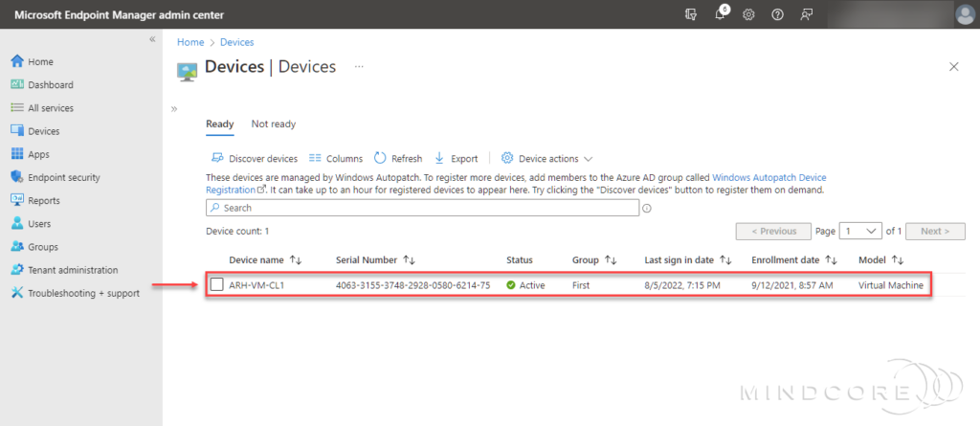Click the Home breadcrumb link
This screenshot has width=980, height=426.
pos(190,42)
